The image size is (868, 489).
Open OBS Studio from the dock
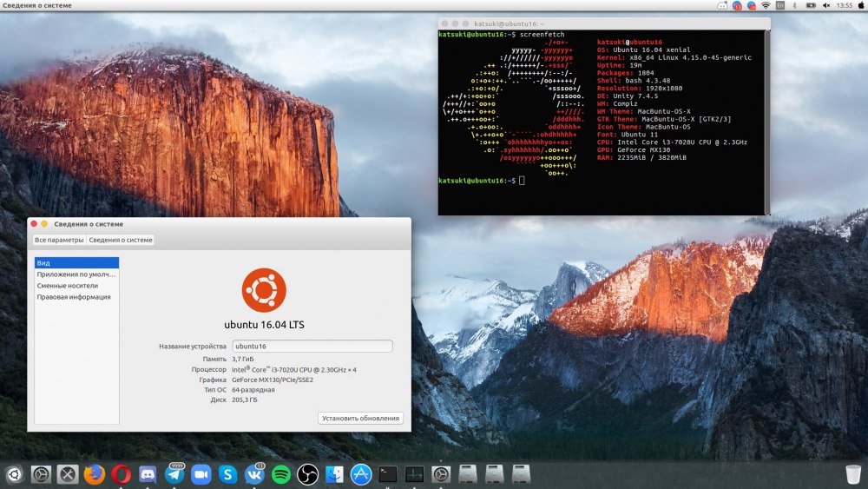(x=308, y=474)
